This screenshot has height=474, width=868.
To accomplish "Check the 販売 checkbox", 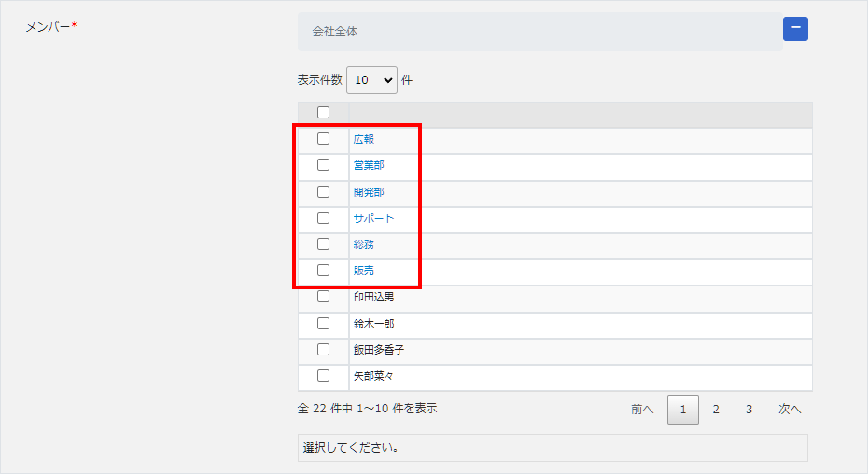I will click(x=323, y=270).
